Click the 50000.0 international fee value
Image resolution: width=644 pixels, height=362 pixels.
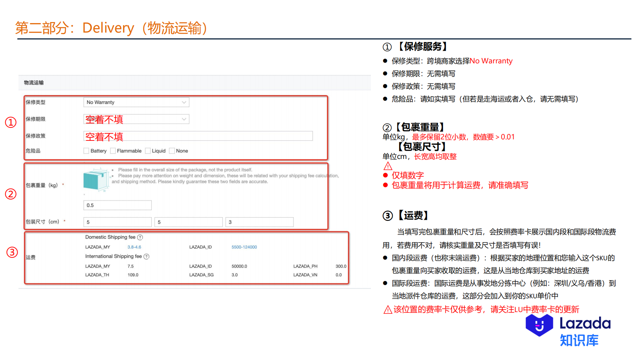pyautogui.click(x=239, y=266)
